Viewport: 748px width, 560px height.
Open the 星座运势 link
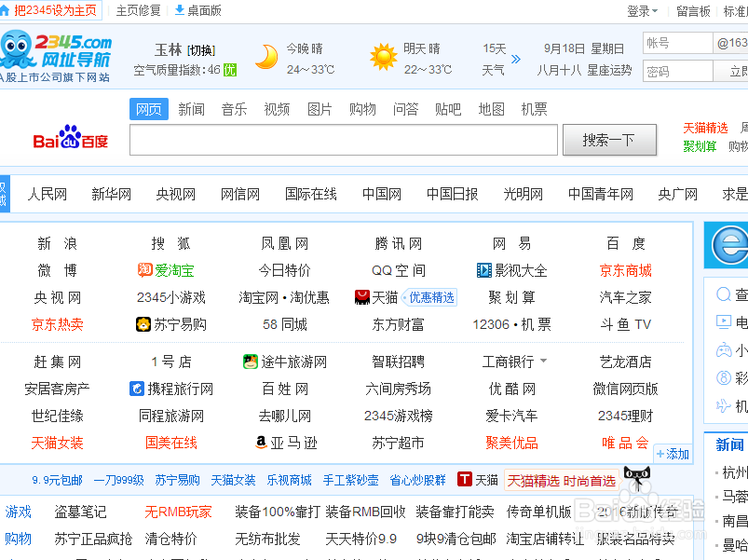pyautogui.click(x=609, y=70)
